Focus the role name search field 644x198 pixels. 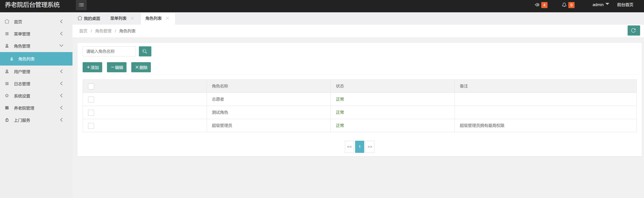[109, 51]
